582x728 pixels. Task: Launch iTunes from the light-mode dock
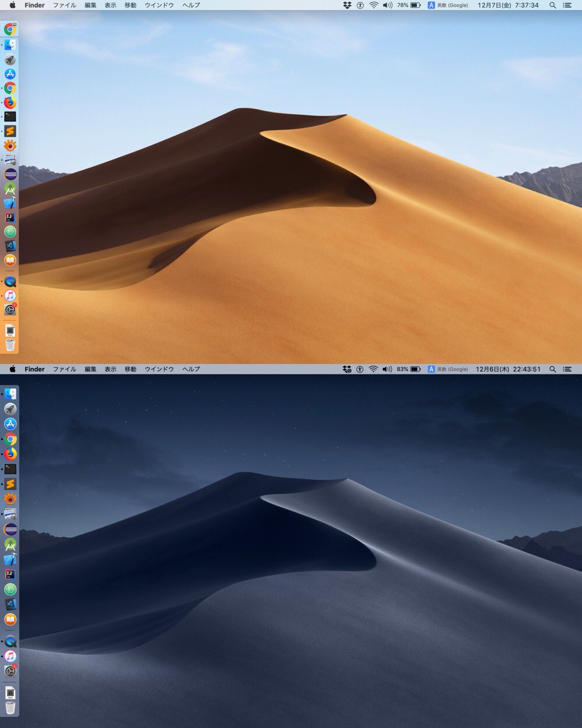10,296
